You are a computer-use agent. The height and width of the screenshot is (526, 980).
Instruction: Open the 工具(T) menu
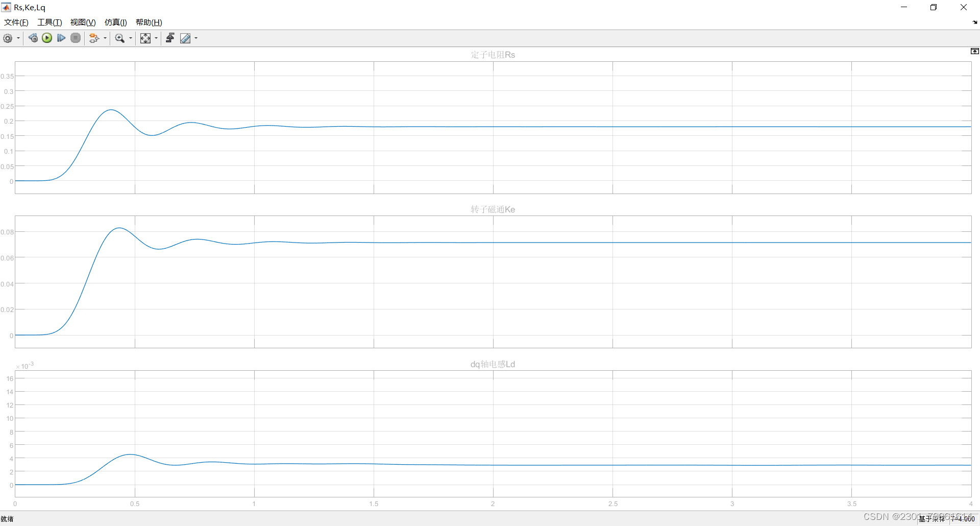(50, 22)
